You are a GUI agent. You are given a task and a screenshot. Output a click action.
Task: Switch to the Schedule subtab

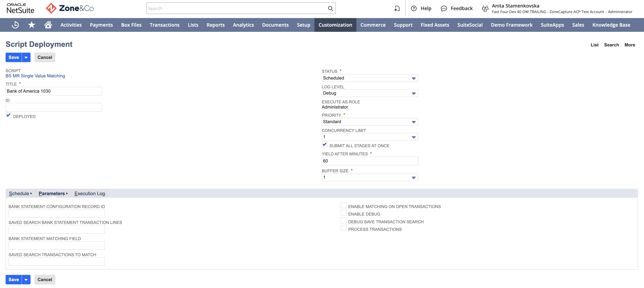click(x=19, y=193)
